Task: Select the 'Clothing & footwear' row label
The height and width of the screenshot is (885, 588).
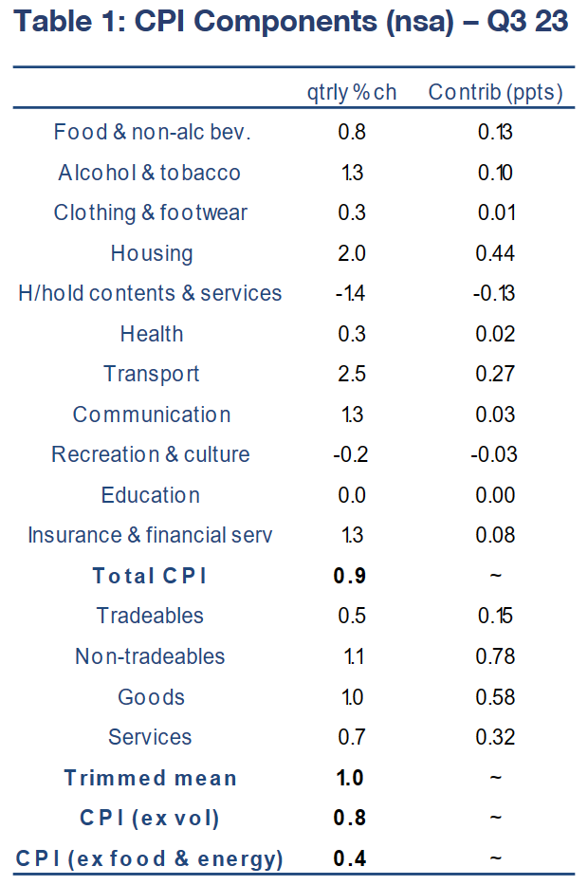Action: coord(151,212)
